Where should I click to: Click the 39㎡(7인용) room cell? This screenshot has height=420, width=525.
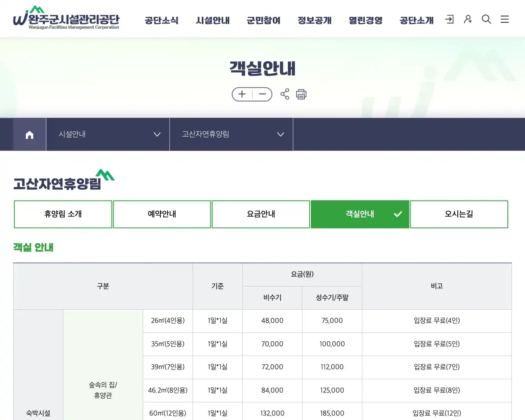click(168, 367)
